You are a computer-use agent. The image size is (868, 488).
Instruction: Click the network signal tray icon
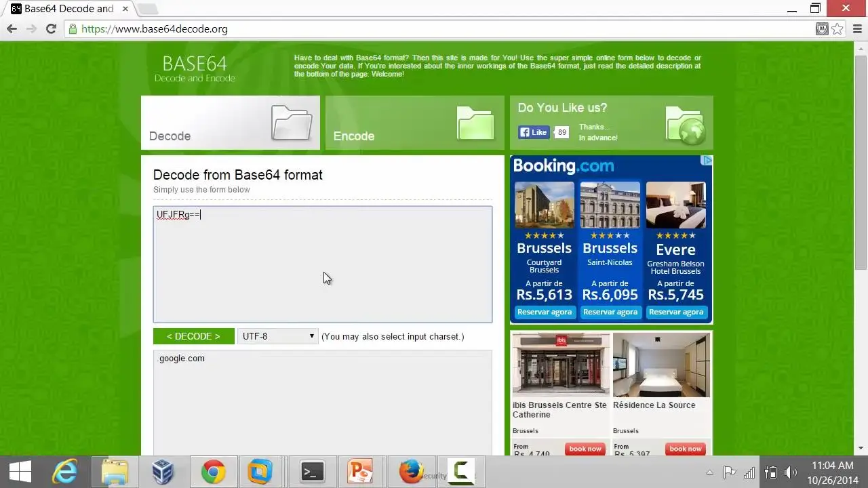coord(750,472)
